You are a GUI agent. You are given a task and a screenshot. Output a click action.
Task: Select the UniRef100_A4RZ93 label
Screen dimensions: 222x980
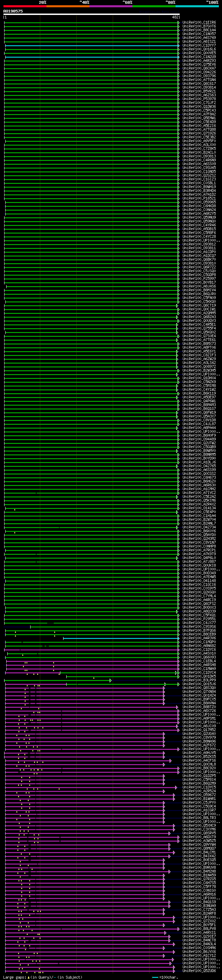(199, 60)
